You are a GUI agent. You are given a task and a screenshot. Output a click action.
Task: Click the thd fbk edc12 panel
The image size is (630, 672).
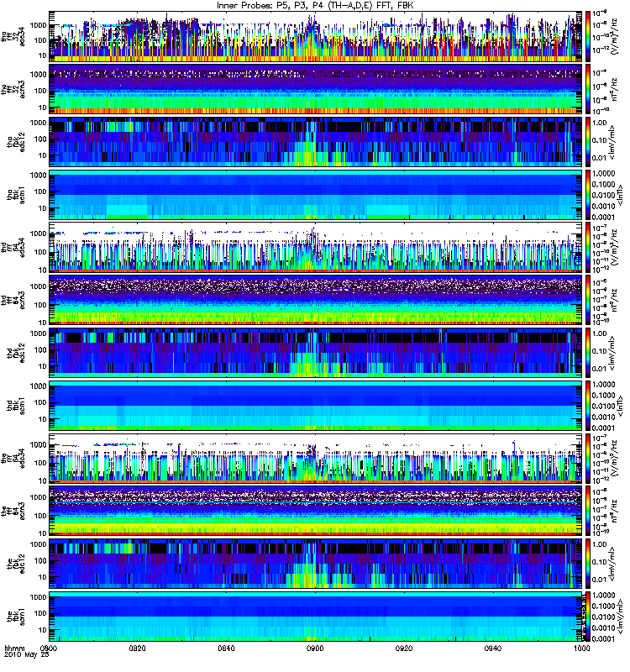pos(315,353)
